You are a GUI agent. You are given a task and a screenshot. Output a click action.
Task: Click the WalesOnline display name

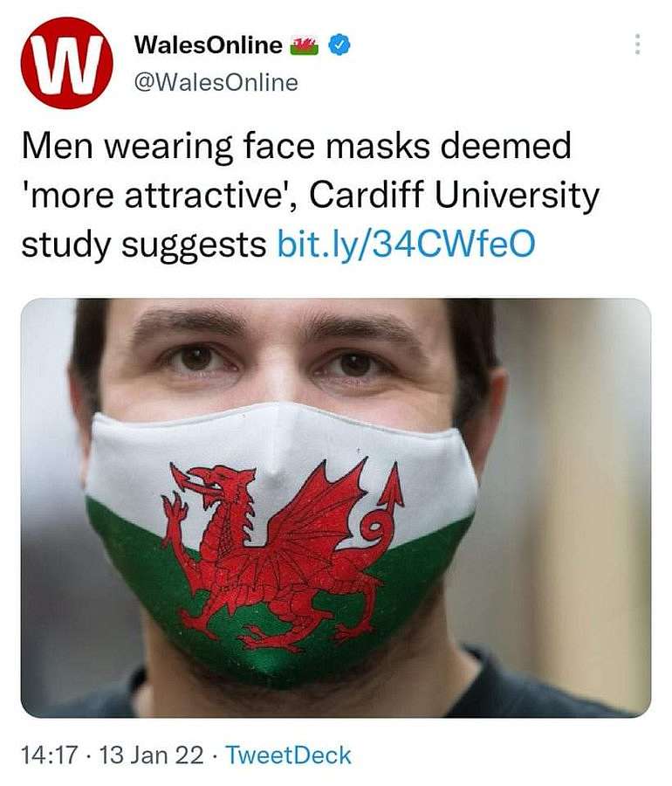coord(209,45)
